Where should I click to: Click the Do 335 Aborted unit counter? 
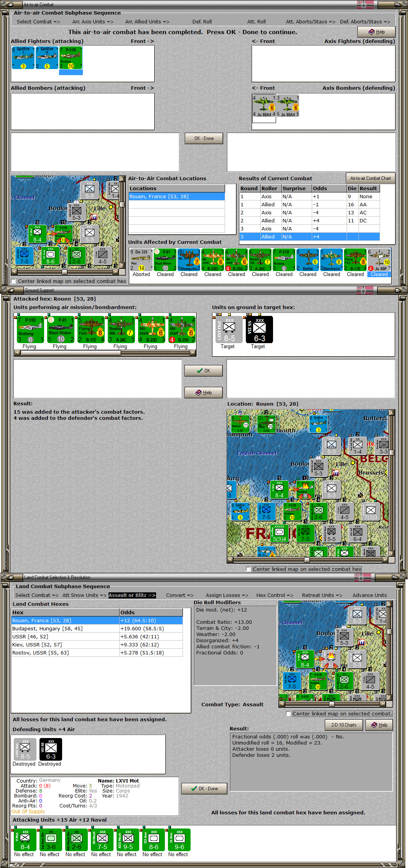[141, 260]
